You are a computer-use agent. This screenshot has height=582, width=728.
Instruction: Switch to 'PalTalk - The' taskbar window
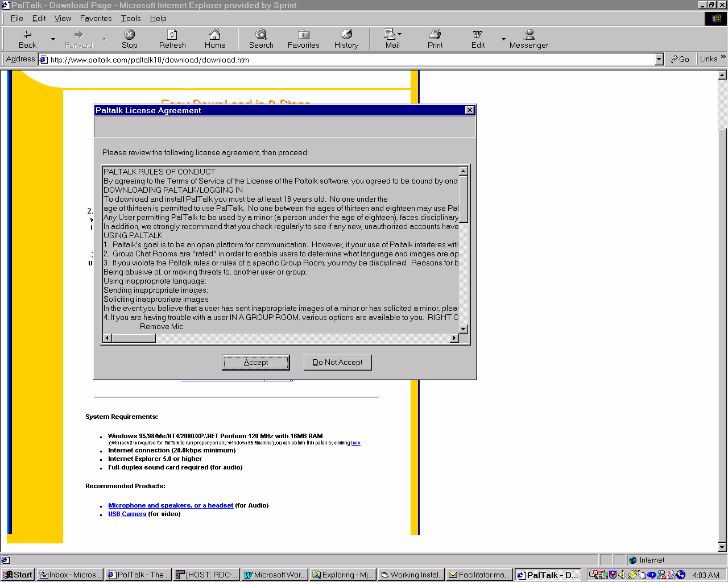point(138,575)
